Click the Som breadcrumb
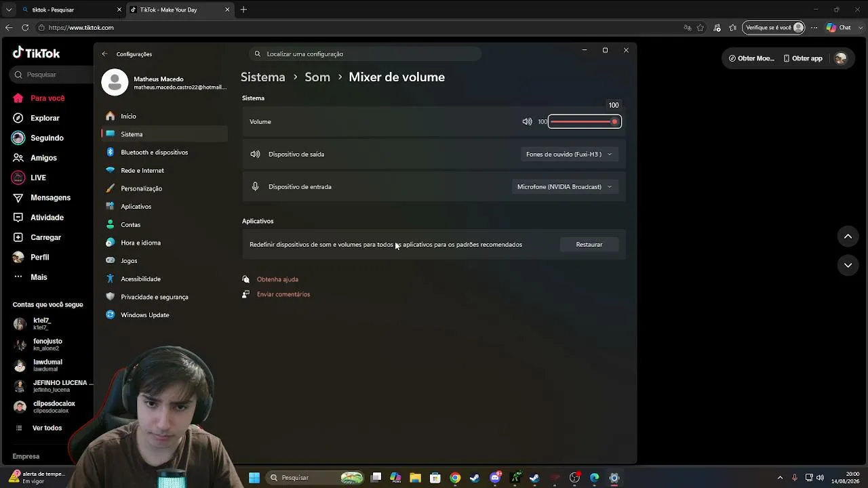The width and height of the screenshot is (868, 488). coord(317,77)
